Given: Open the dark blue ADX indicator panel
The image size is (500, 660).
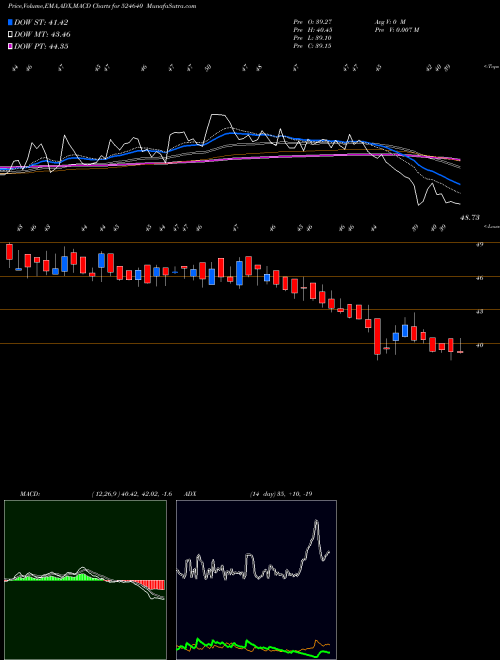Looking at the screenshot, I should tap(256, 580).
